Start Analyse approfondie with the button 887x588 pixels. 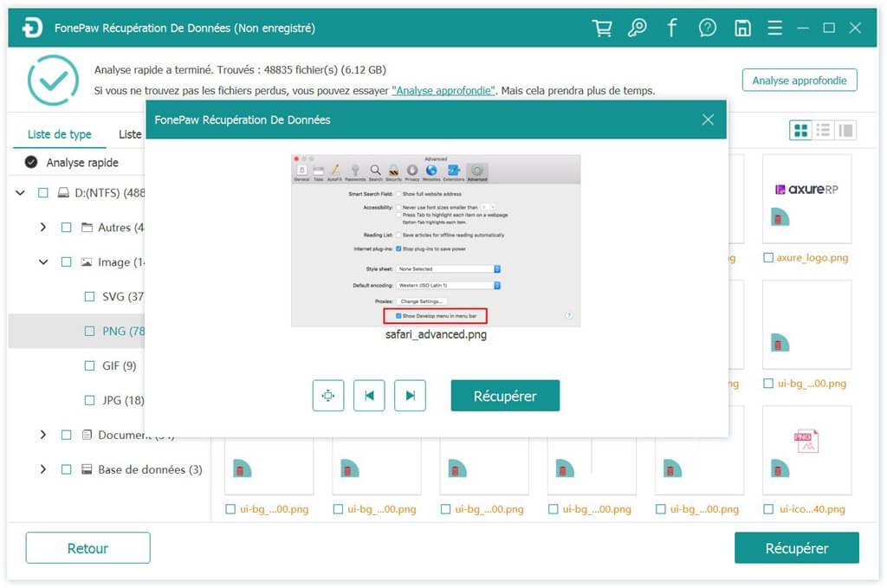point(800,81)
